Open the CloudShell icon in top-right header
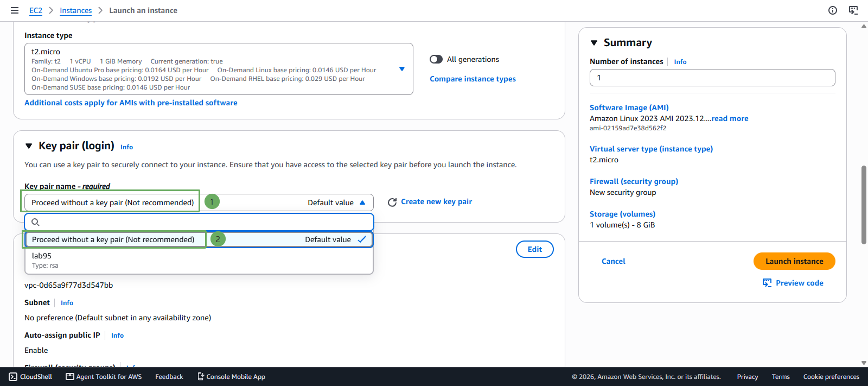 click(853, 10)
